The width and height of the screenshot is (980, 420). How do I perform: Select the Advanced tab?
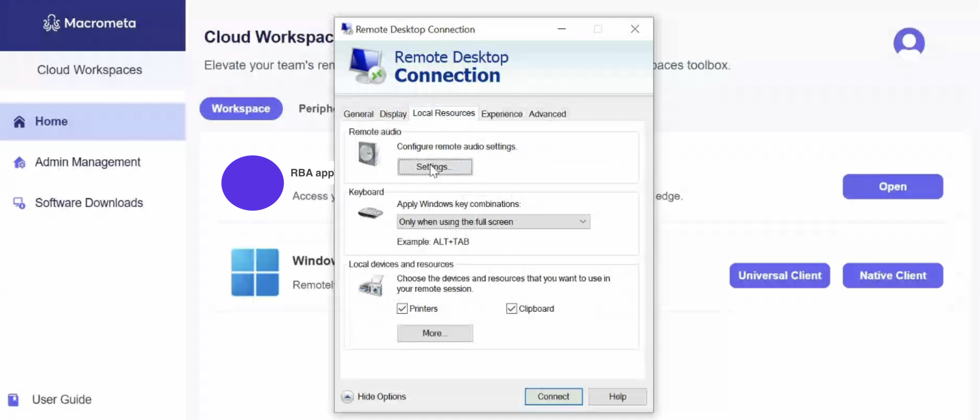coord(547,114)
